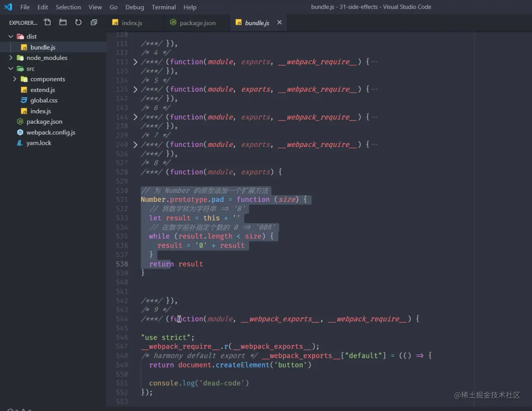Open the Terminal menu

click(x=164, y=7)
